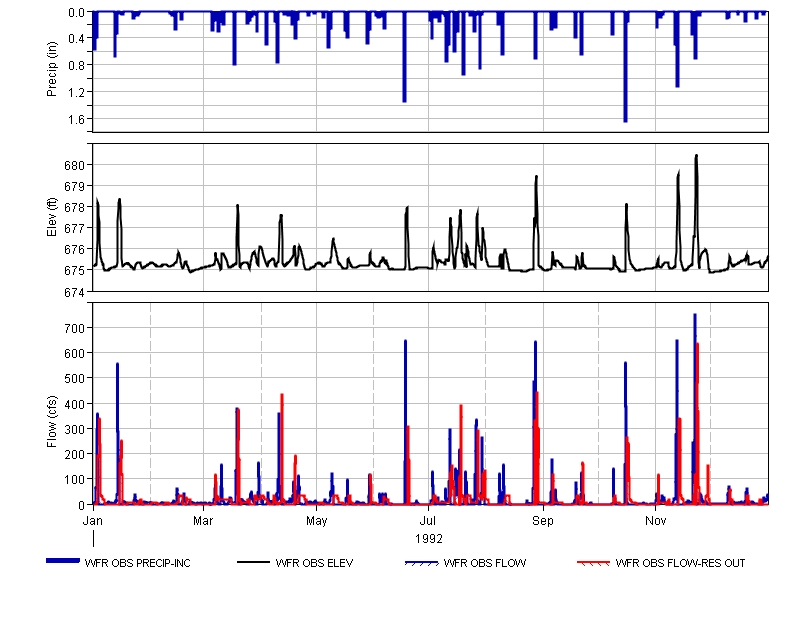Screen dimensions: 800x627
Task: Click the 500 flow axis value
Action: pos(74,379)
